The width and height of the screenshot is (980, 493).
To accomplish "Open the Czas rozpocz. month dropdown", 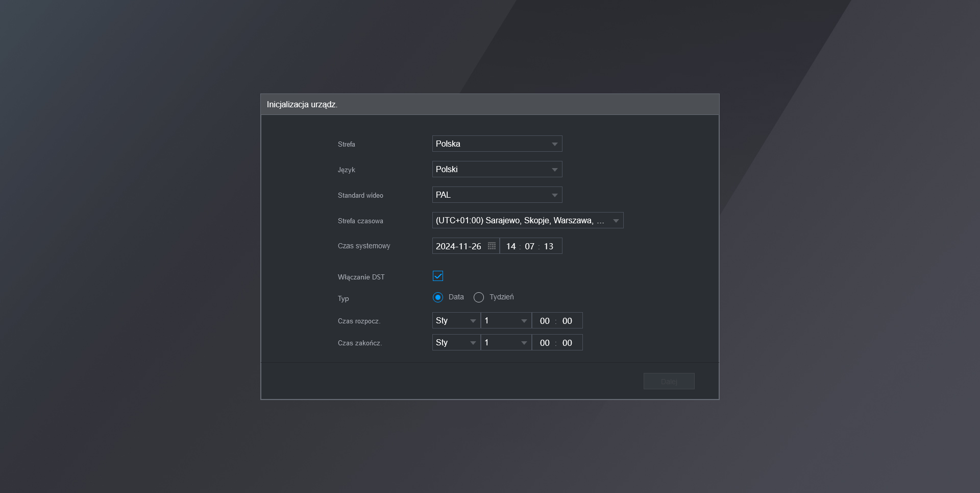I will click(x=456, y=320).
